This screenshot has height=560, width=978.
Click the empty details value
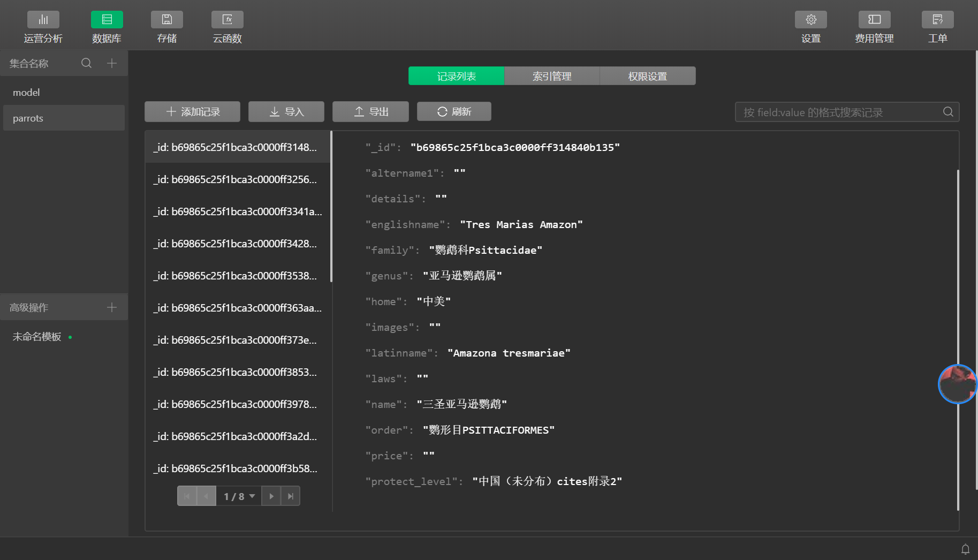pos(441,198)
